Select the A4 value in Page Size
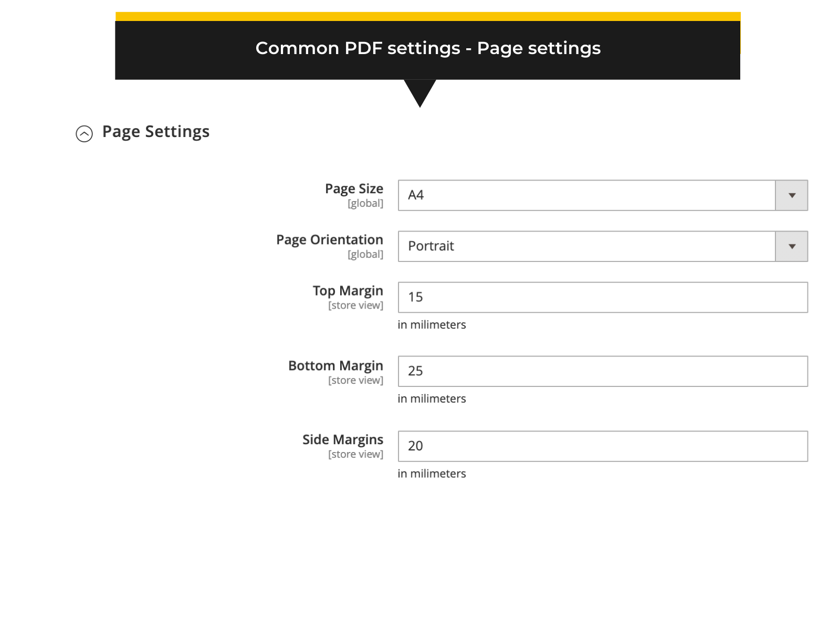This screenshot has height=630, width=840. pyautogui.click(x=416, y=195)
